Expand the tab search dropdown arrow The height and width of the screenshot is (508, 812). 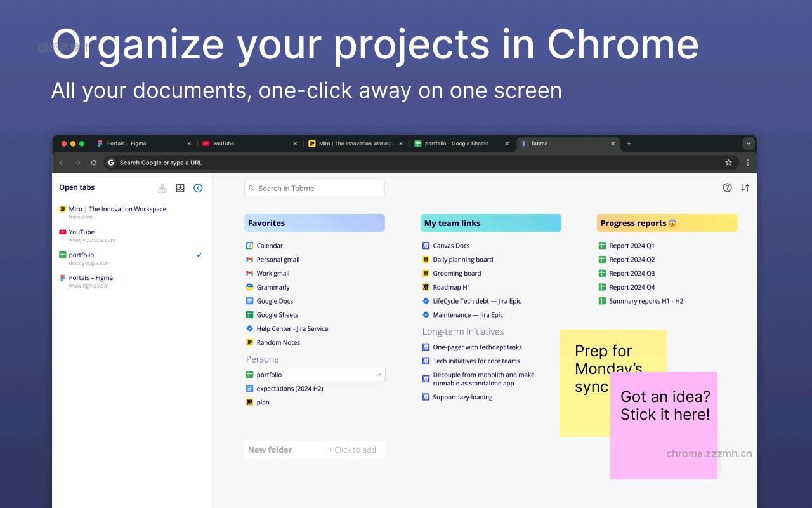point(749,144)
